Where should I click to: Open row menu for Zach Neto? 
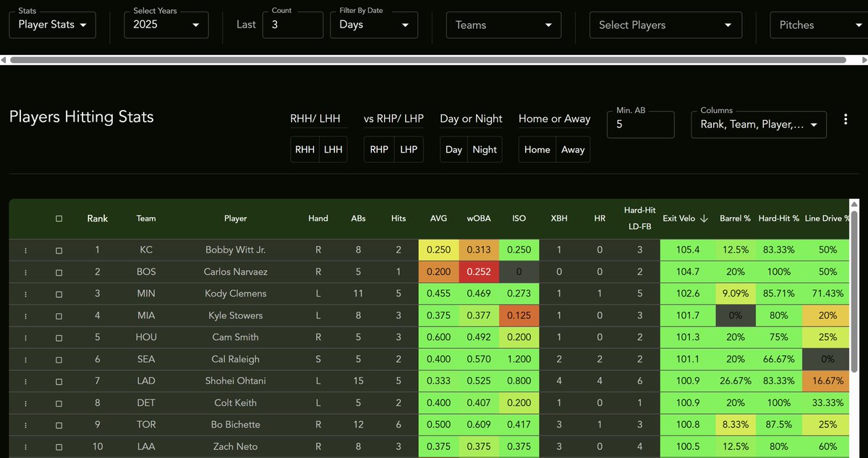[x=25, y=447]
